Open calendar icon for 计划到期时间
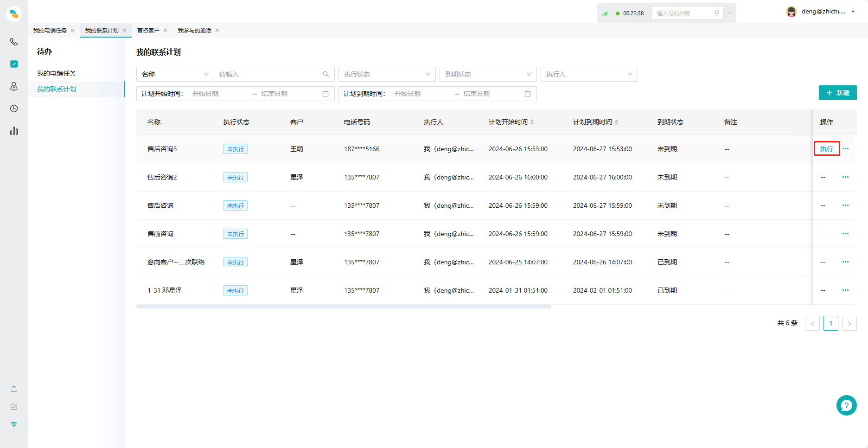This screenshot has height=448, width=868. pyautogui.click(x=528, y=94)
